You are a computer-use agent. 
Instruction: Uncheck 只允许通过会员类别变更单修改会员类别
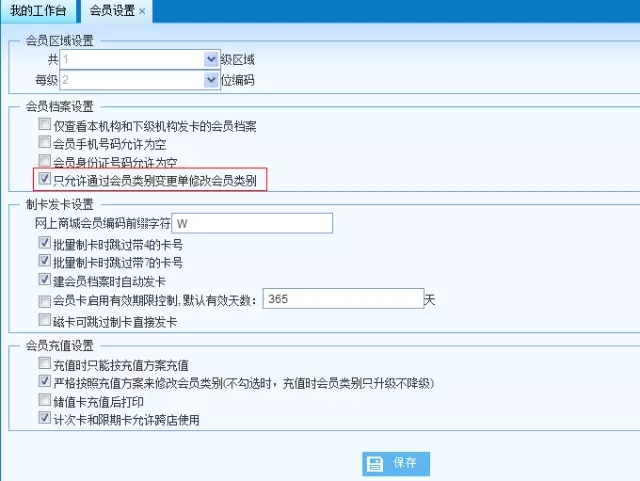(44, 178)
